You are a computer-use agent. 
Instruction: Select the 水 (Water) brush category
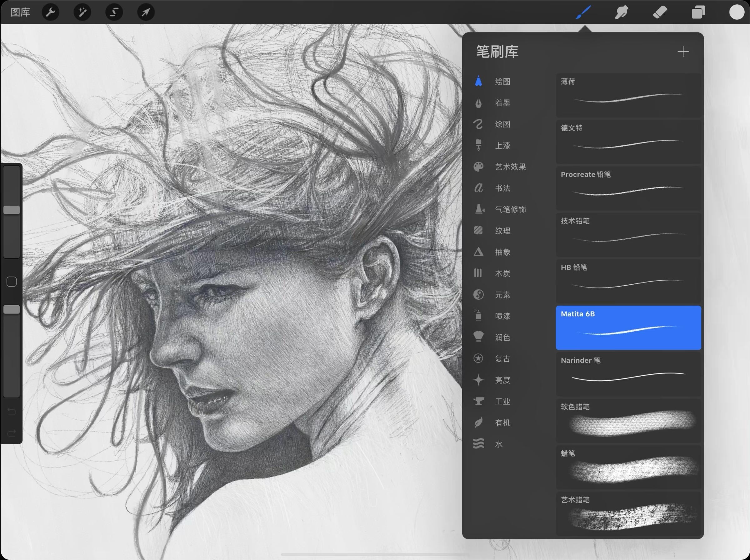(498, 444)
